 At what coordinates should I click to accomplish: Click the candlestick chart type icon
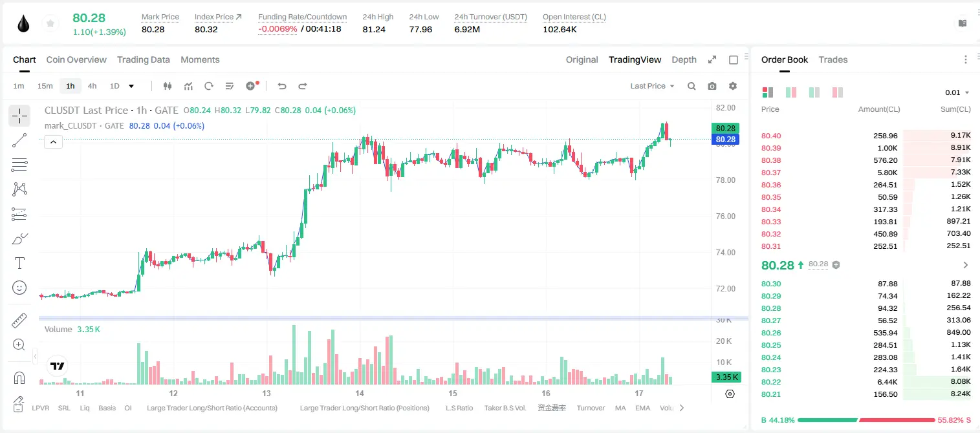(x=168, y=86)
